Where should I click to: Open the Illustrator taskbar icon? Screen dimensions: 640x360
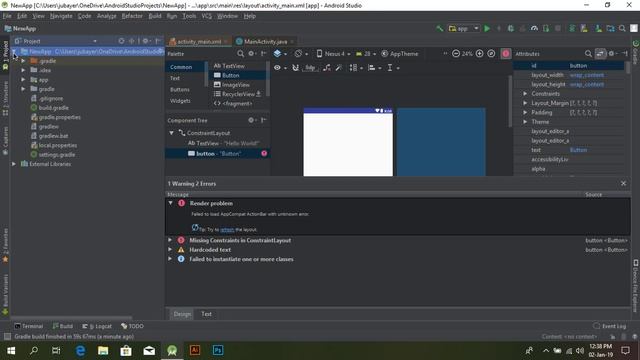[195, 351]
